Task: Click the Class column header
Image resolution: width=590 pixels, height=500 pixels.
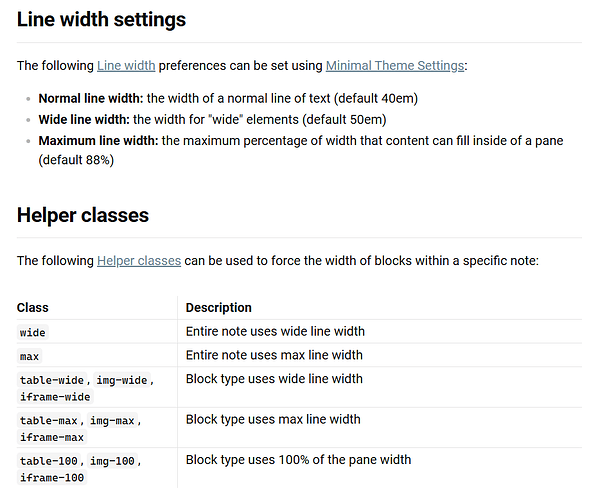Action: 33,307
